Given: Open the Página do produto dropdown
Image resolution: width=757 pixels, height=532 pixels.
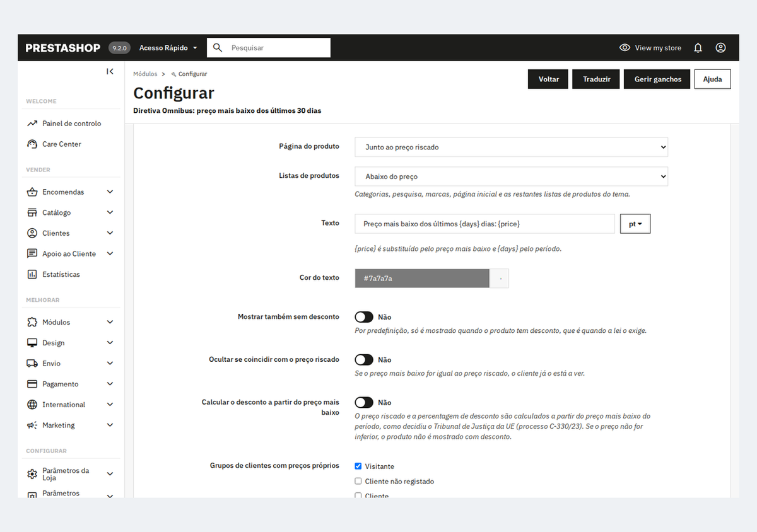Looking at the screenshot, I should 511,147.
